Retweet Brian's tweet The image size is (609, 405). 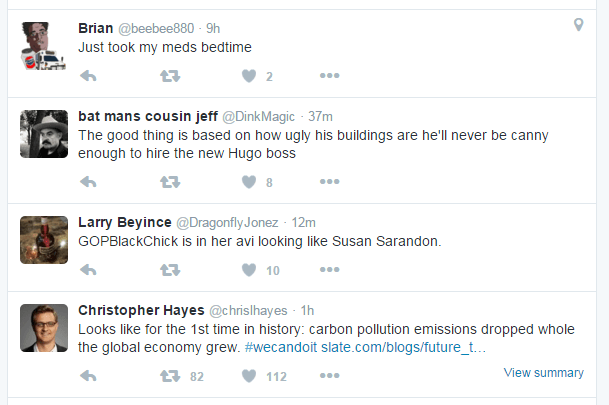[x=170, y=76]
